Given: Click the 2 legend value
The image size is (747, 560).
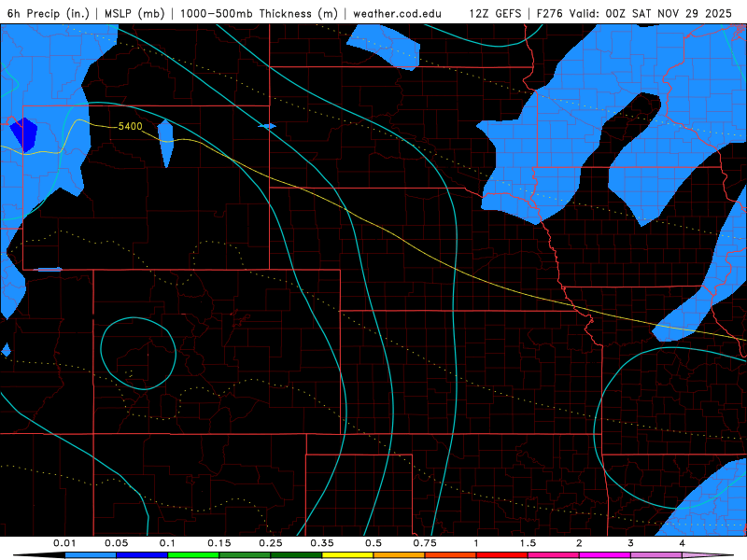Looking at the screenshot, I should click(579, 543).
